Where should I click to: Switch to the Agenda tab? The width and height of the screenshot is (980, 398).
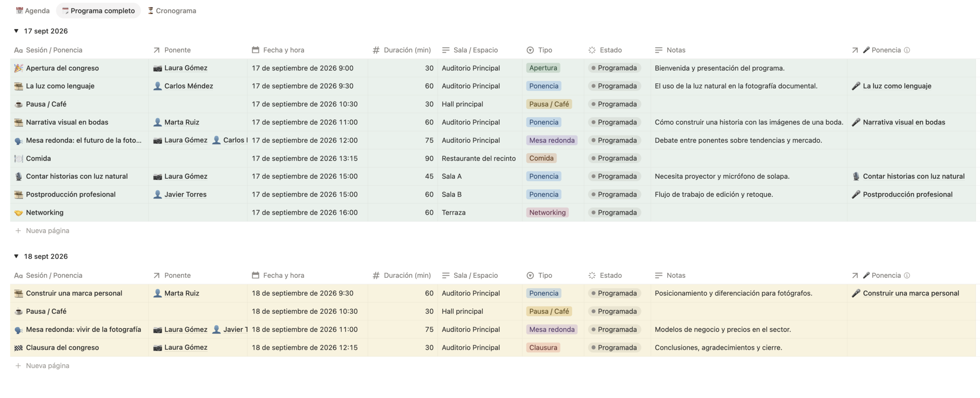[x=33, y=11]
